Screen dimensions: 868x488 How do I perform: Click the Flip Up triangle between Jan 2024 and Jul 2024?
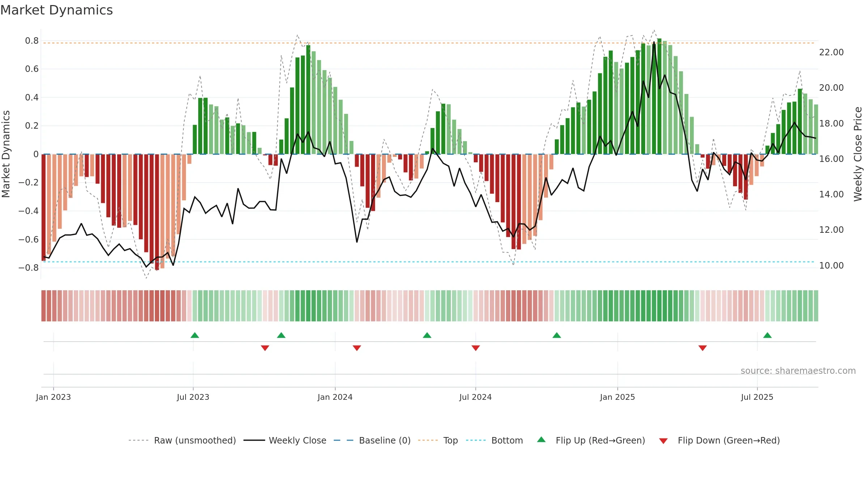427,335
